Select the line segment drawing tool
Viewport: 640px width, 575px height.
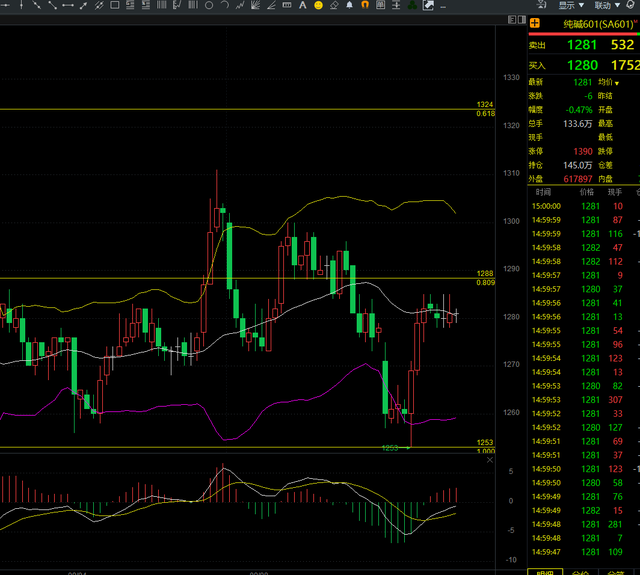52,5
